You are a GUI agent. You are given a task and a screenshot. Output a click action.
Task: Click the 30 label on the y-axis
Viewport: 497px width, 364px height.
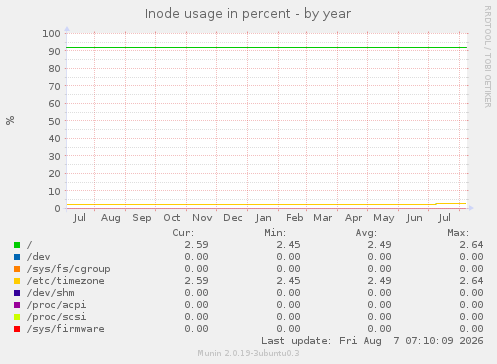click(x=54, y=156)
